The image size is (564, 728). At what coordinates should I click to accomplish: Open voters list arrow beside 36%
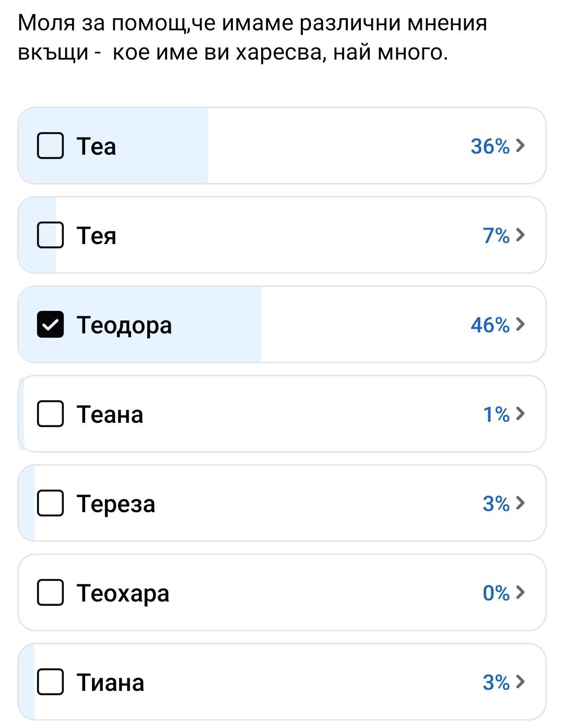pos(520,146)
